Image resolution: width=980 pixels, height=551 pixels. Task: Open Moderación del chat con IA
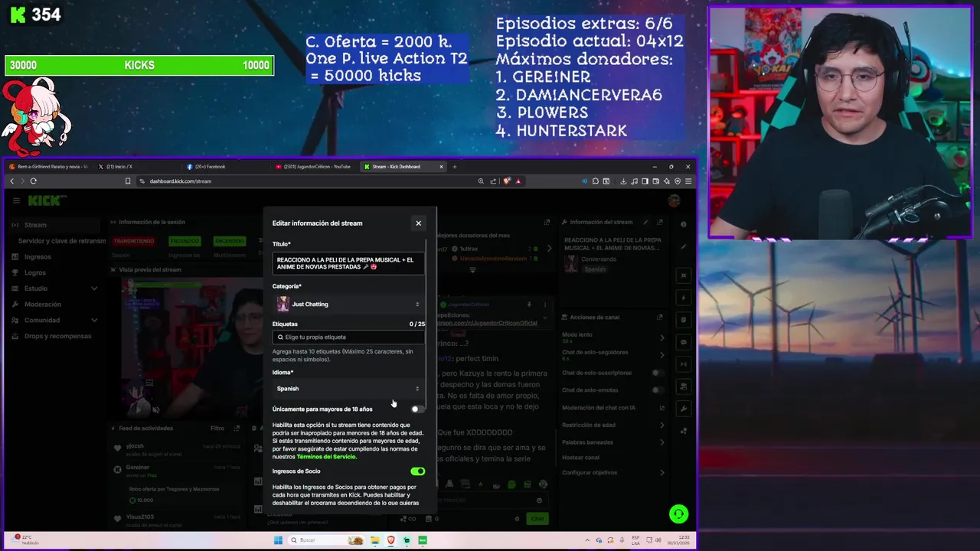612,408
